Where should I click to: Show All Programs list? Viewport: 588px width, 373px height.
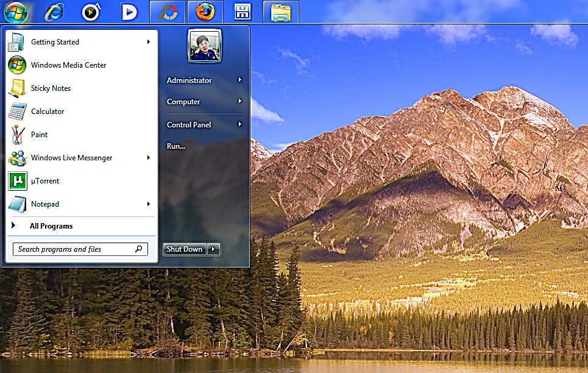pyautogui.click(x=51, y=226)
